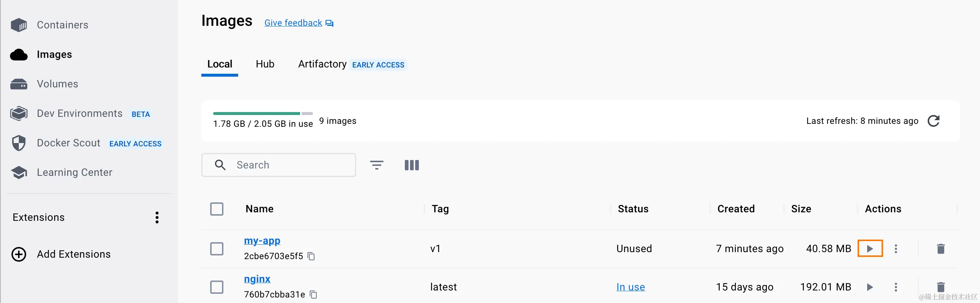980x303 pixels.
Task: Refresh the images list
Action: tap(934, 121)
